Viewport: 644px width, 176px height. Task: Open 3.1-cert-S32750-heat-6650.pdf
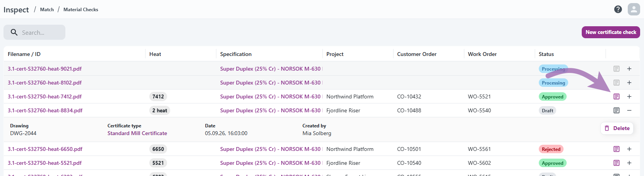coord(45,149)
